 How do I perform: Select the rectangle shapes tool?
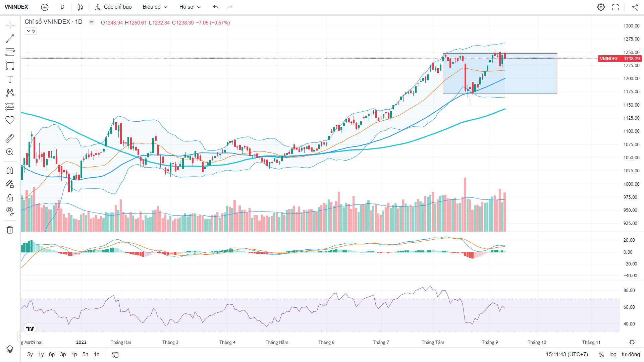point(10,66)
